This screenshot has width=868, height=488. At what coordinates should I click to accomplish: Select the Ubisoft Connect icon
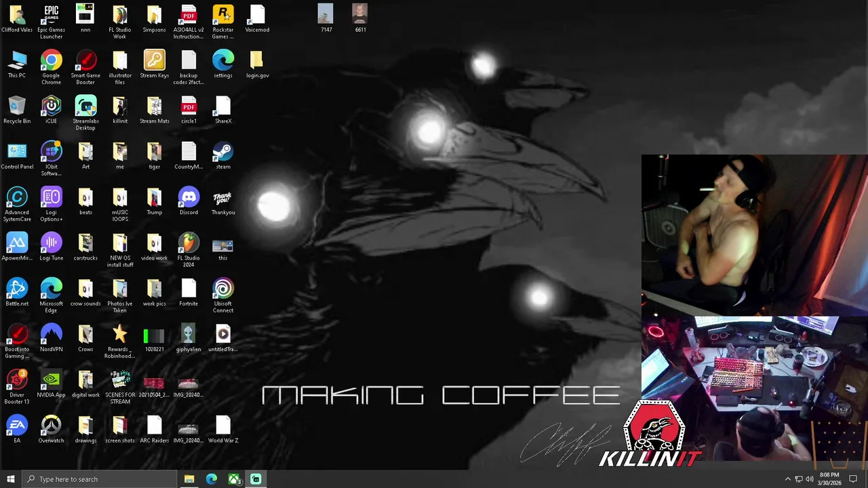(x=223, y=296)
